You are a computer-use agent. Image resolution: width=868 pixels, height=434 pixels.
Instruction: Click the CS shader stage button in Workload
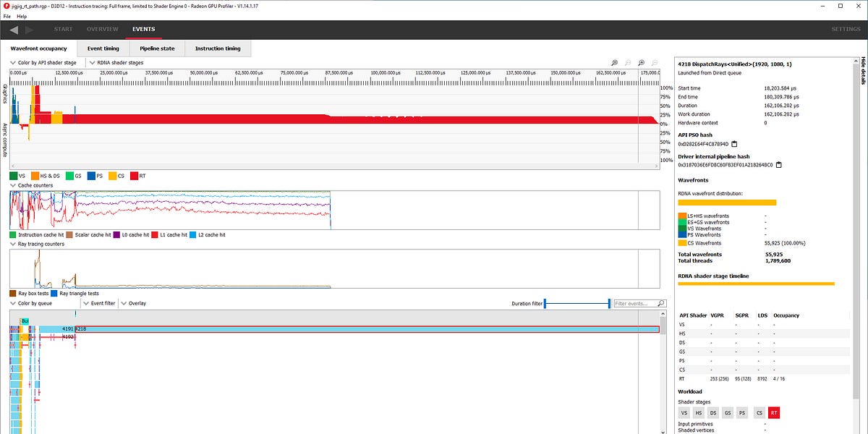tap(759, 413)
